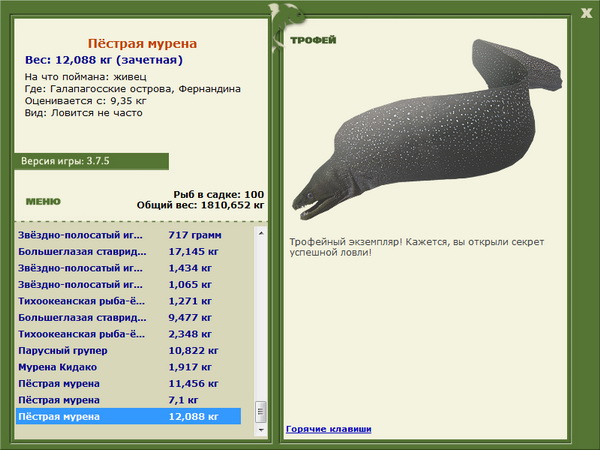Click the Оценивается с: 9,35 кг line
600x450 pixels.
click(86, 101)
